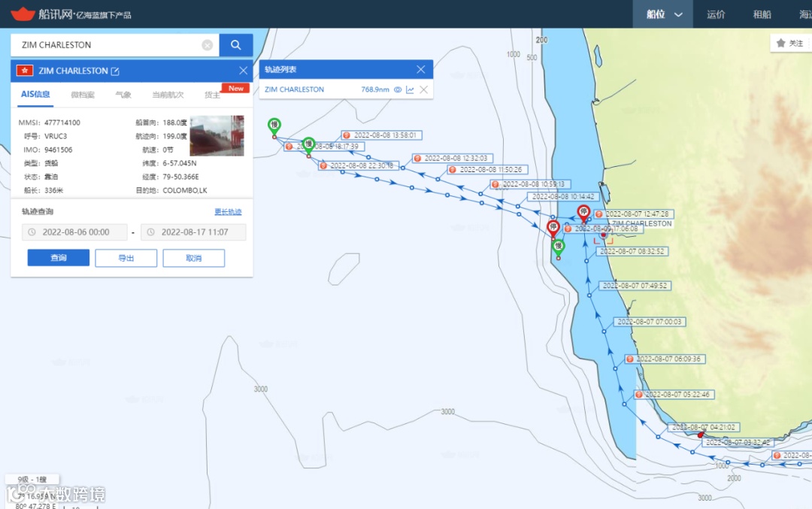Click the clock icon in end date

pos(150,232)
